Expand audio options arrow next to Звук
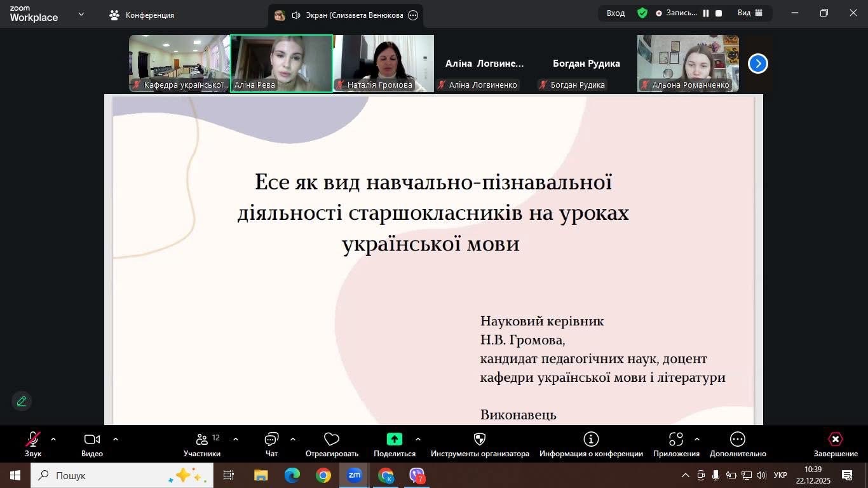 [53, 439]
